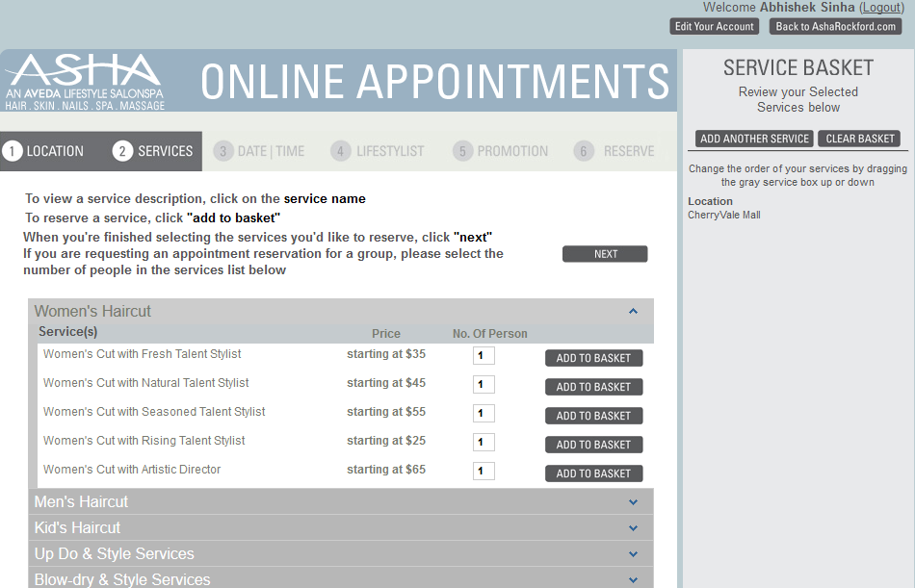Expand the Kid's Haircut section

pyautogui.click(x=341, y=528)
